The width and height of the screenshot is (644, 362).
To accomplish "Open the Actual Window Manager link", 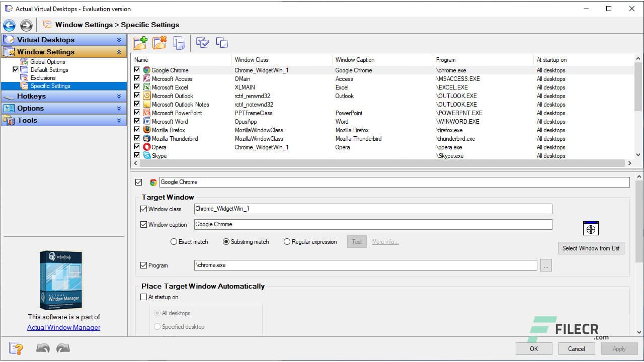I will tap(63, 327).
